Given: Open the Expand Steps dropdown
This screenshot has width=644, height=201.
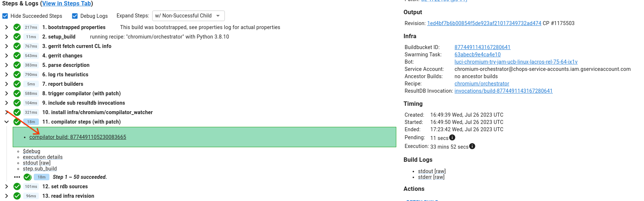Looking at the screenshot, I should [x=188, y=16].
